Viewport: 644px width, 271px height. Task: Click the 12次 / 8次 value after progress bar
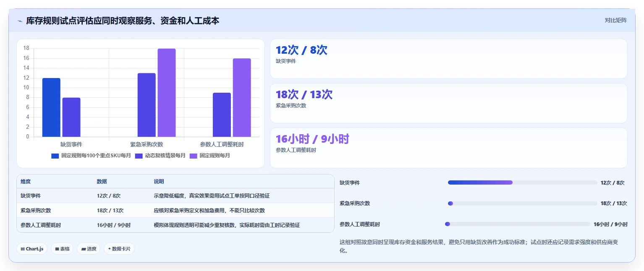pos(613,183)
